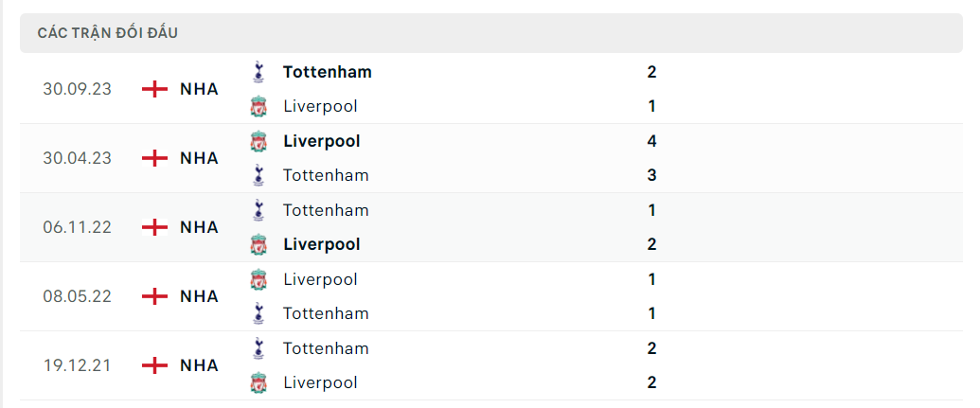Click the Liverpool crest in the 06.11.22 match
This screenshot has width=980, height=408.
coord(258,244)
